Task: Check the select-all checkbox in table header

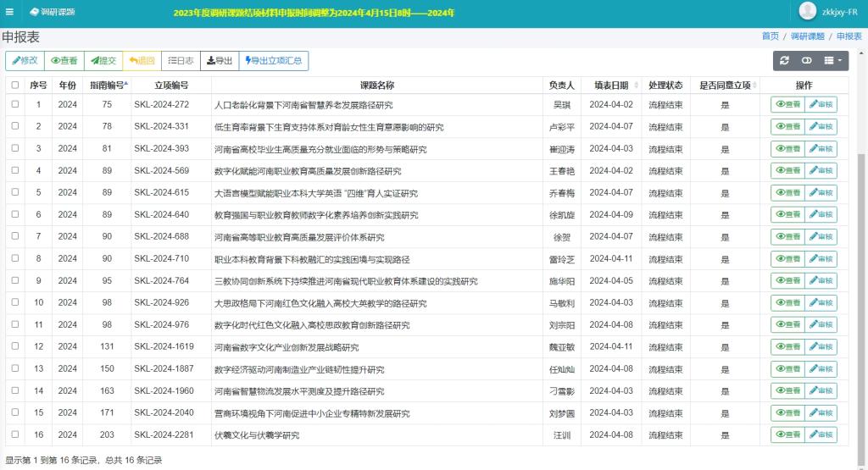Action: pyautogui.click(x=14, y=86)
